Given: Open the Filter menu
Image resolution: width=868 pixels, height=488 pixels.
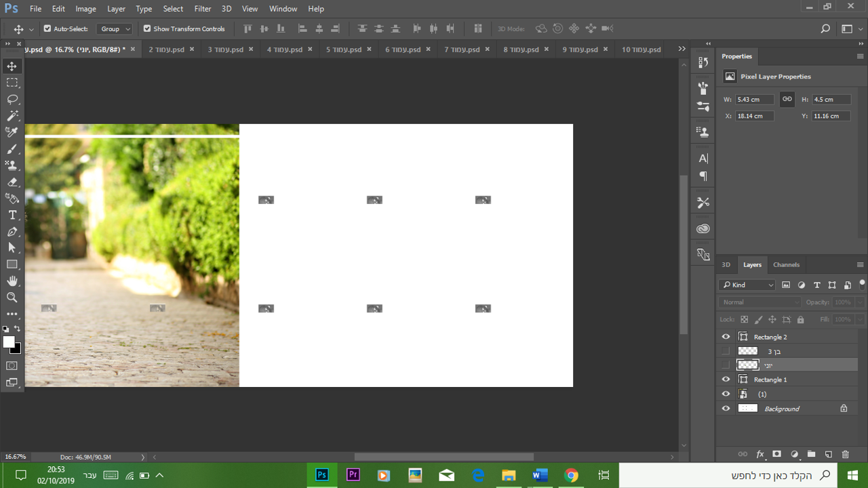Looking at the screenshot, I should pyautogui.click(x=203, y=9).
